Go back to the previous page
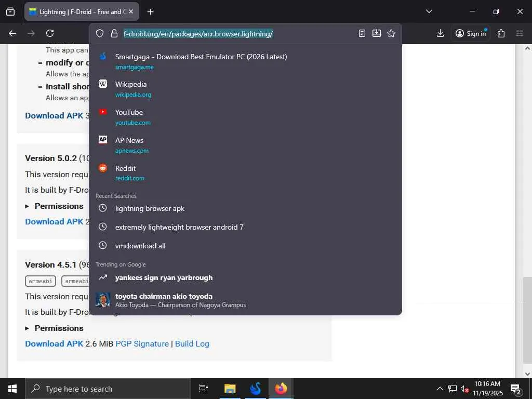This screenshot has width=532, height=399. (x=12, y=33)
